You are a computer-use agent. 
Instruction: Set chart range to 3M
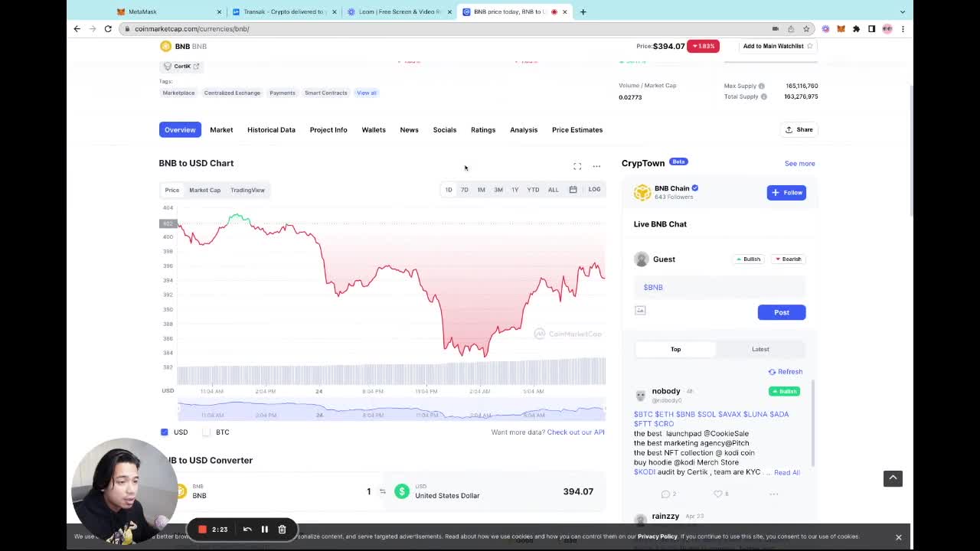498,190
